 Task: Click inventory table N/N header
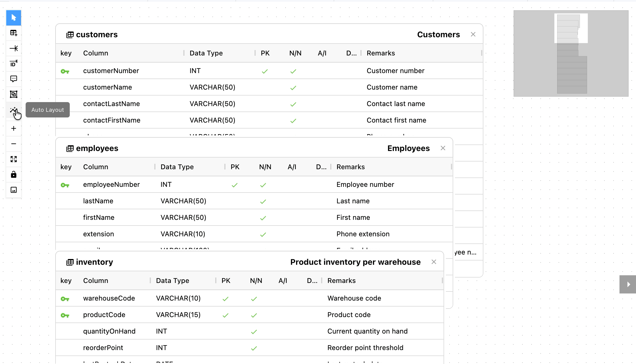[x=256, y=281]
